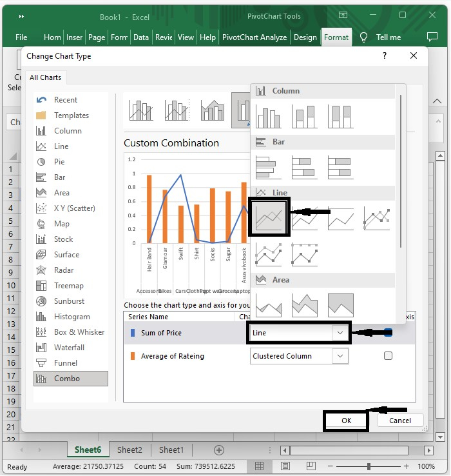Select Funnel chart category
The height and width of the screenshot is (476, 451).
click(x=70, y=363)
